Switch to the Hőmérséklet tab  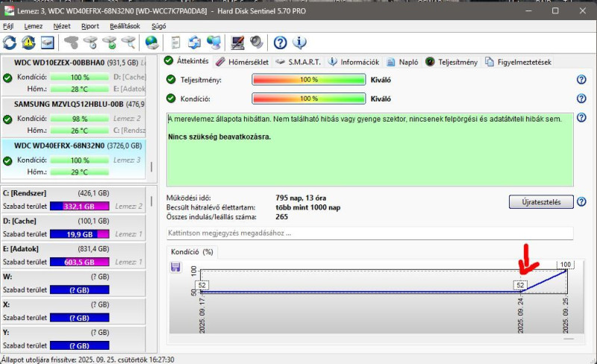pyautogui.click(x=242, y=62)
